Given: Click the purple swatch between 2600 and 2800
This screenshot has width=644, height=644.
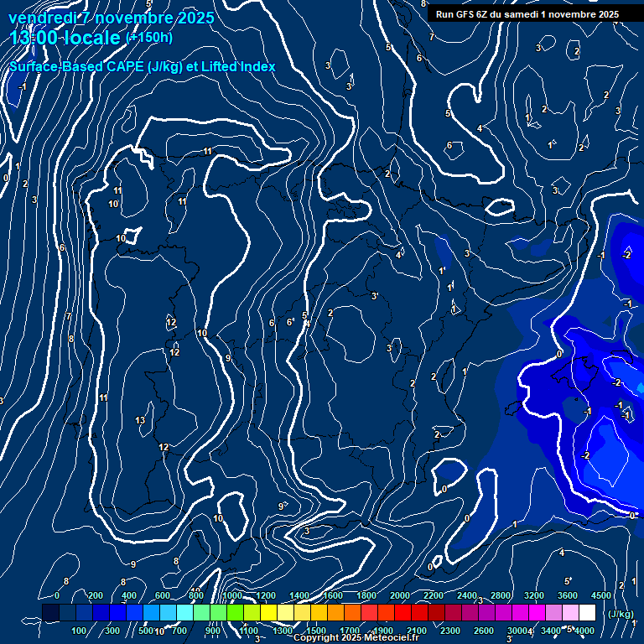Looking at the screenshot, I should click(x=486, y=612).
